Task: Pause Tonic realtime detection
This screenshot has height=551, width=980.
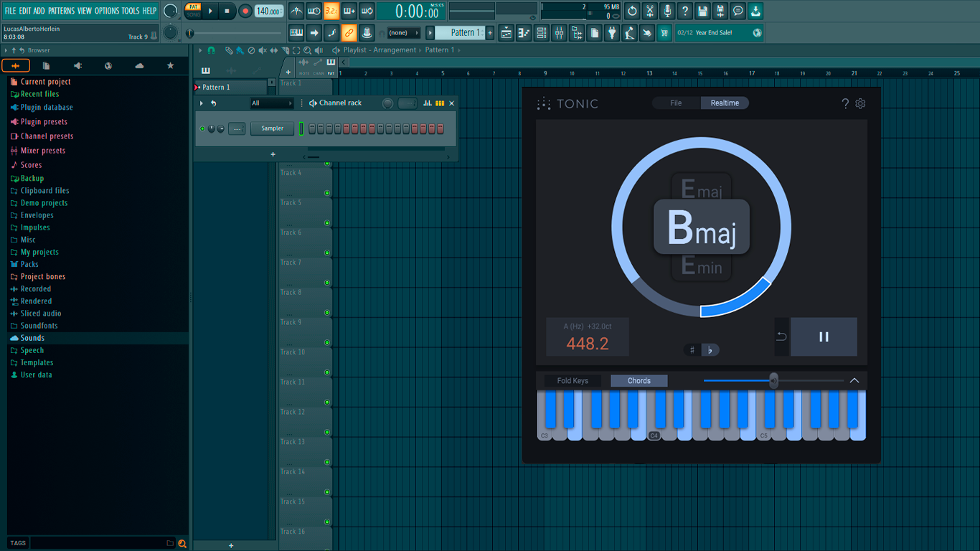Action: [824, 336]
